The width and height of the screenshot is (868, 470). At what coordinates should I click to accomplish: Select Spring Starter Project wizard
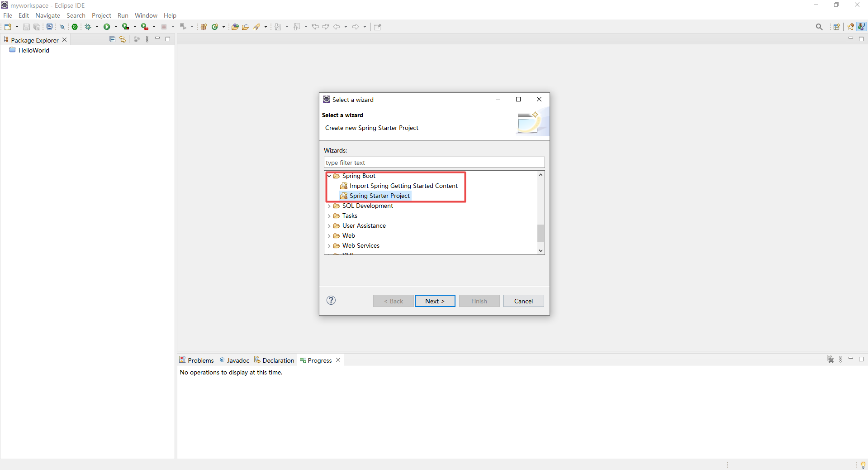click(x=375, y=196)
